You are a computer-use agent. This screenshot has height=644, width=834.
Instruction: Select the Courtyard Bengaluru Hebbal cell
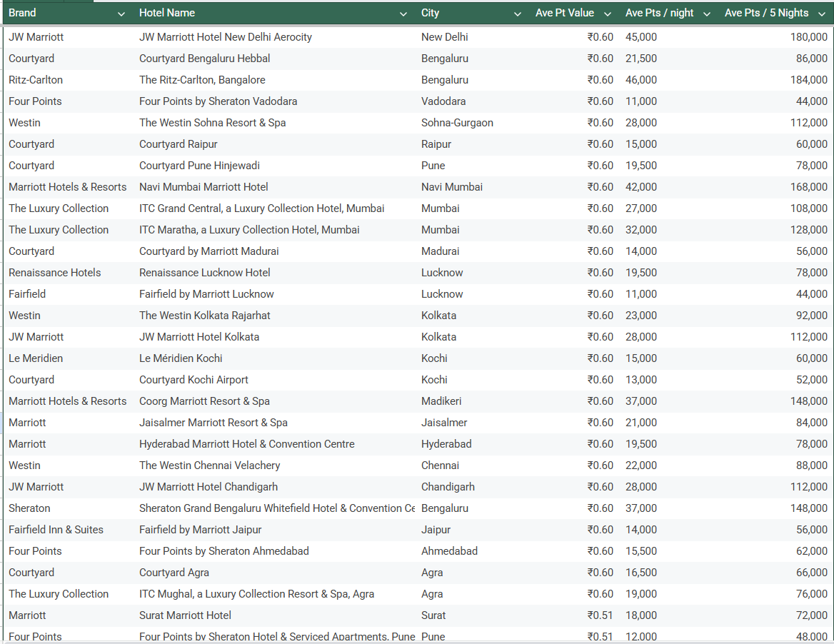pos(274,59)
